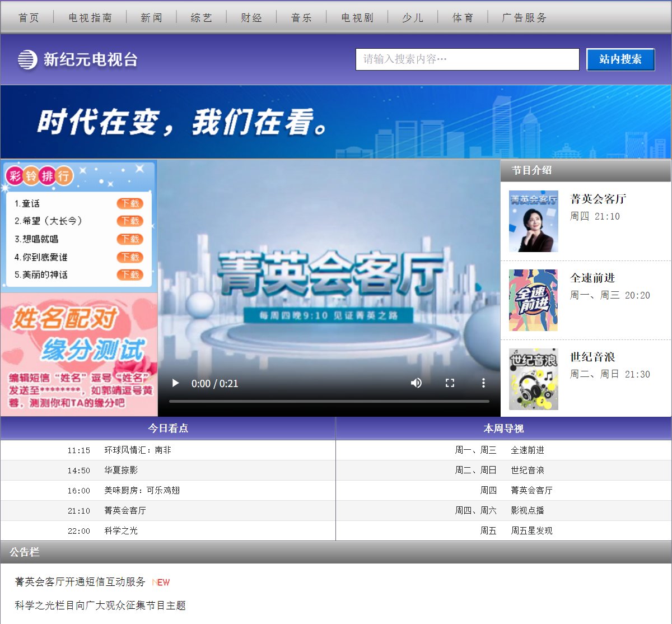Click the 世纪音浪 program thumbnail
The image size is (672, 624).
click(x=534, y=379)
